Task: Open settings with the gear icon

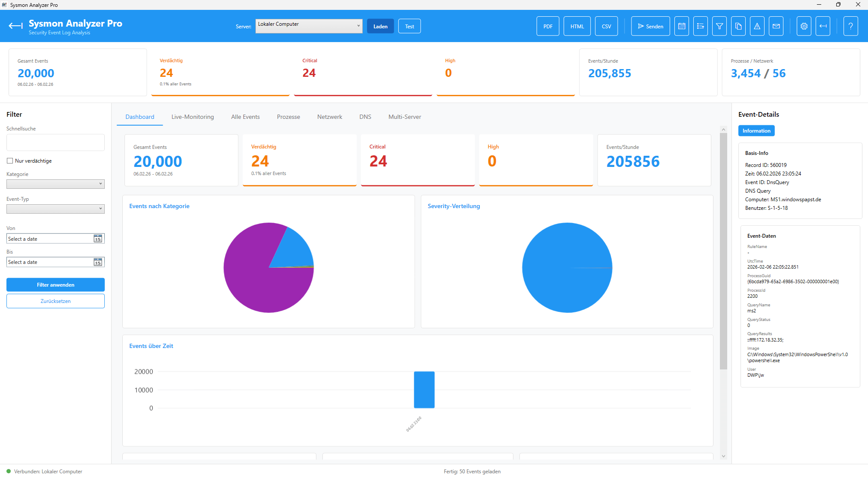Action: (x=804, y=26)
